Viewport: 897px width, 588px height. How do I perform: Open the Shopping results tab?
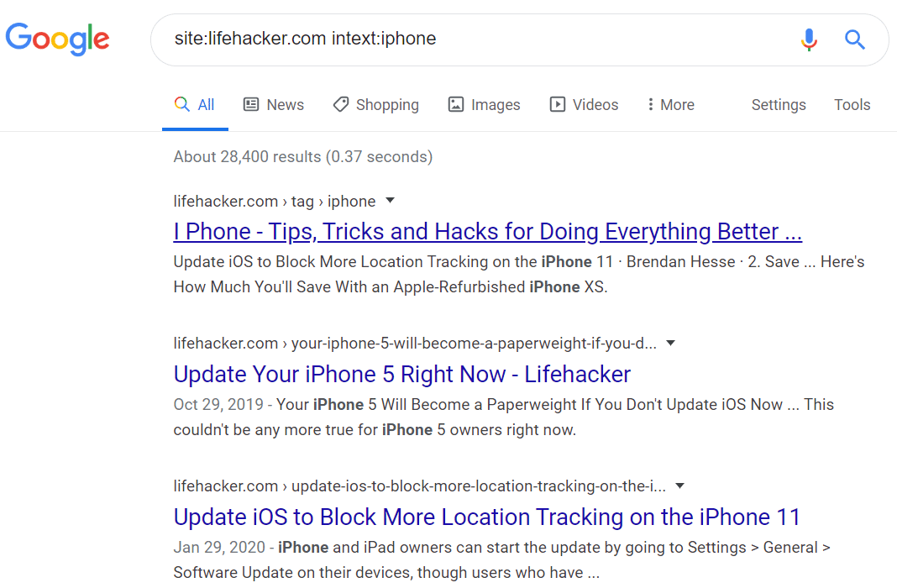pos(386,104)
